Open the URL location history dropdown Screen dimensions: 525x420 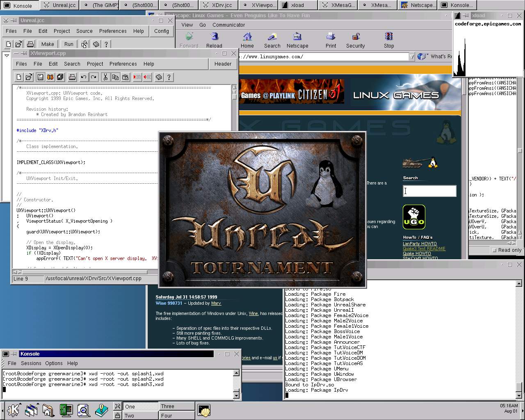tap(412, 57)
